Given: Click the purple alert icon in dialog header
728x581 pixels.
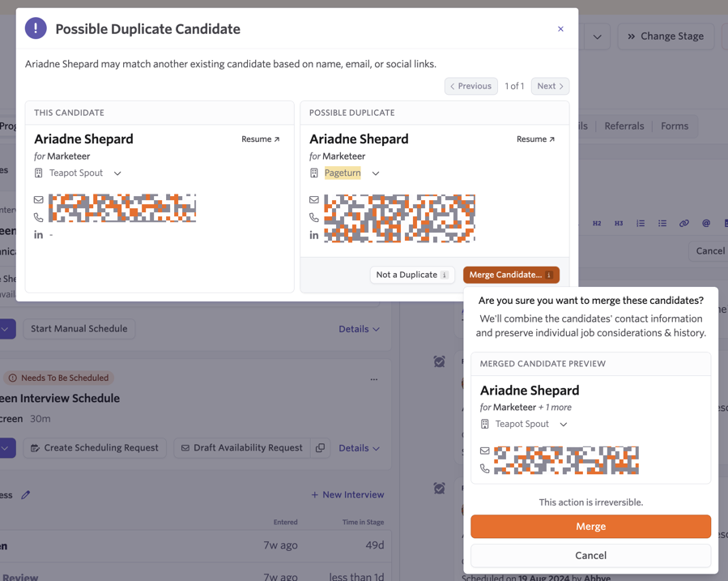Looking at the screenshot, I should [36, 28].
